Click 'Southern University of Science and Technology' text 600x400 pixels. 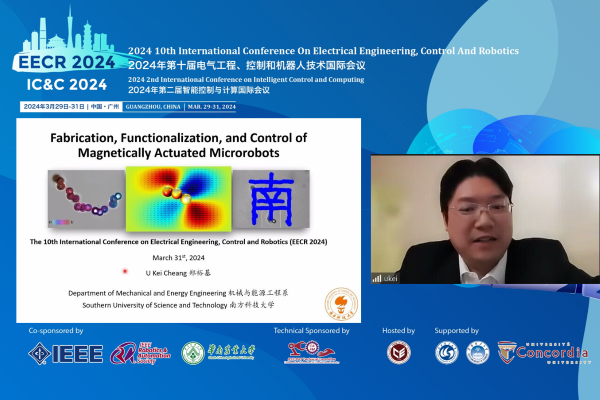(155, 305)
